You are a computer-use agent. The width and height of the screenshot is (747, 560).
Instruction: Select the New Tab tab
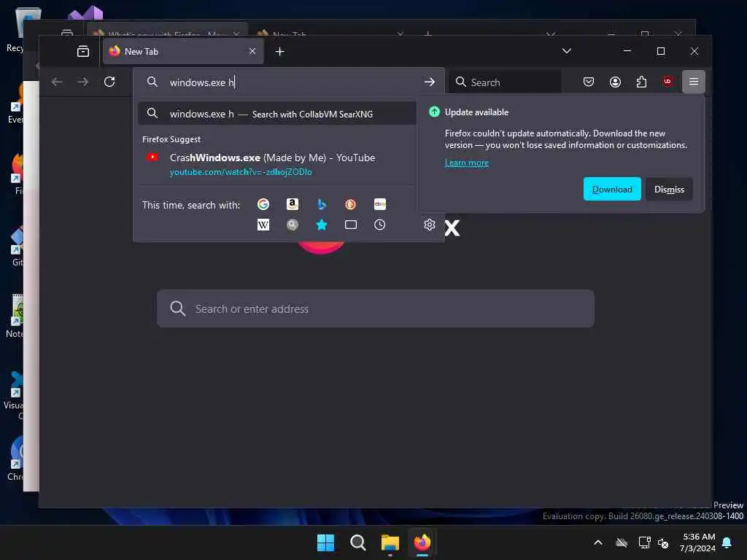(x=183, y=51)
